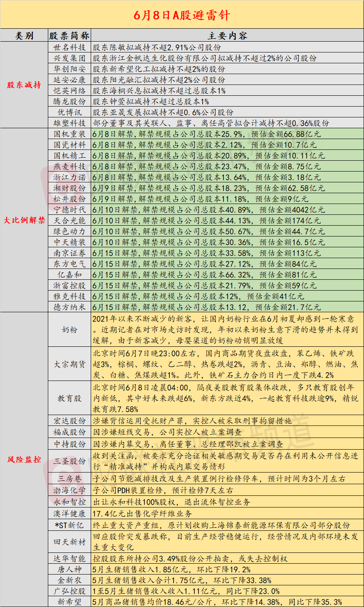Select stock name 达华智能
The width and height of the screenshot is (364, 607).
click(x=69, y=559)
